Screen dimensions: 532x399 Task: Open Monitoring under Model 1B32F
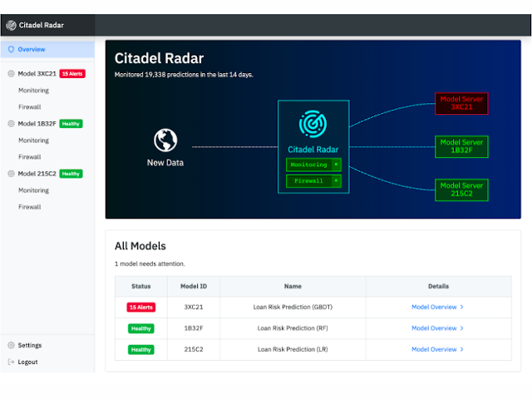(x=33, y=140)
